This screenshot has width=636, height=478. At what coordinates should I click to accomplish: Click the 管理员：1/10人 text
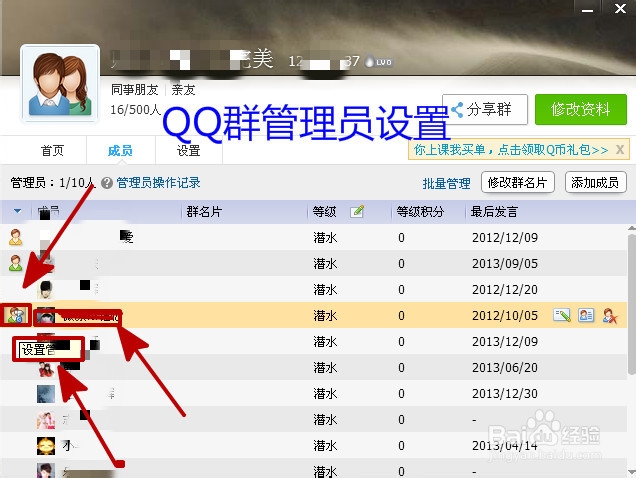tap(52, 183)
